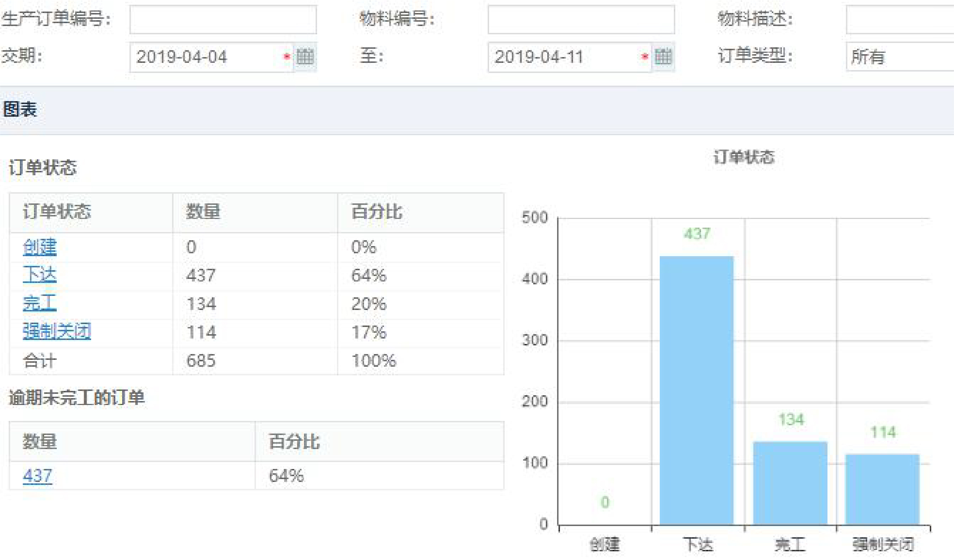Open the 创建 order status link
Image resolution: width=954 pixels, height=560 pixels.
point(40,247)
